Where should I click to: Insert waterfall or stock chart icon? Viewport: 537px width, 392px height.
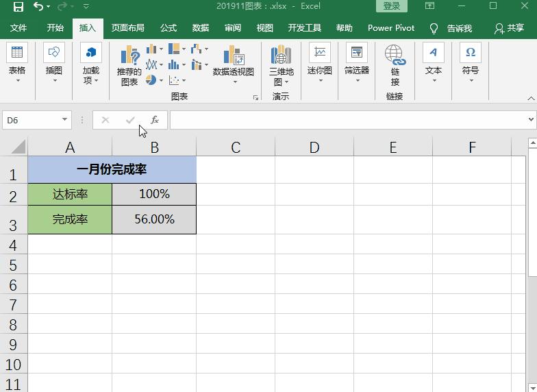click(x=196, y=49)
